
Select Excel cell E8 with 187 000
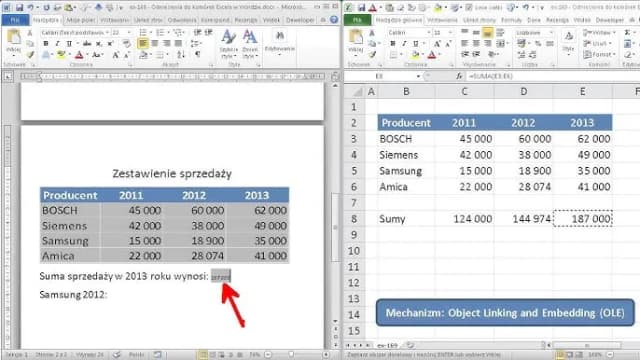(582, 219)
